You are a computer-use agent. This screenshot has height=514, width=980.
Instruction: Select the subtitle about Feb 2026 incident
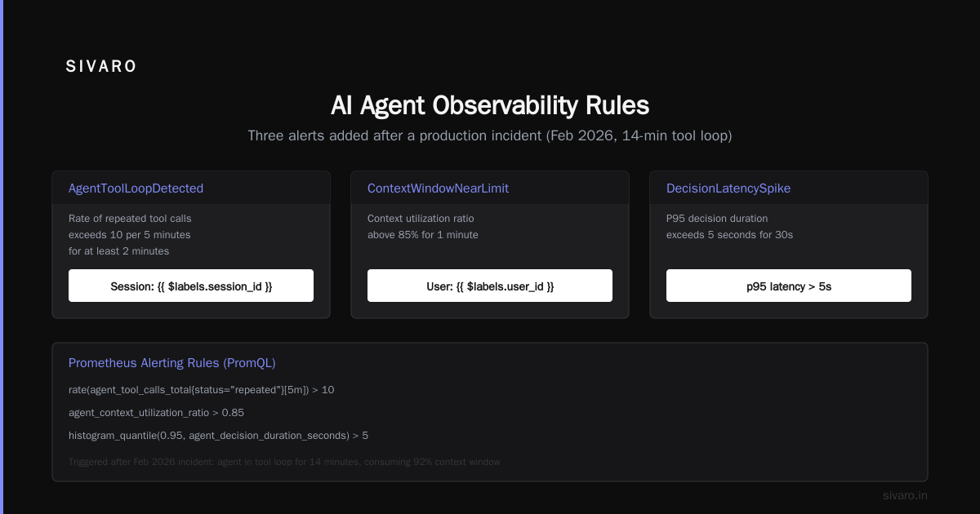click(x=490, y=135)
